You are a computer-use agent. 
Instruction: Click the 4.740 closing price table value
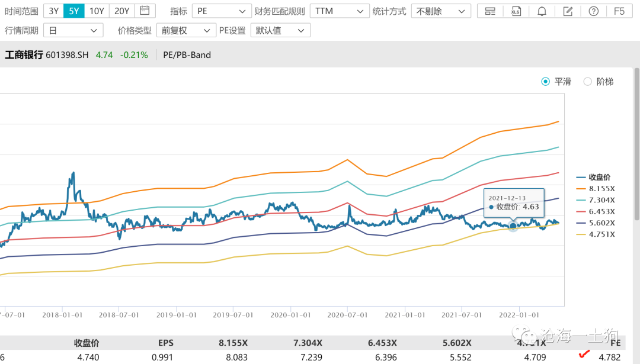click(x=88, y=357)
